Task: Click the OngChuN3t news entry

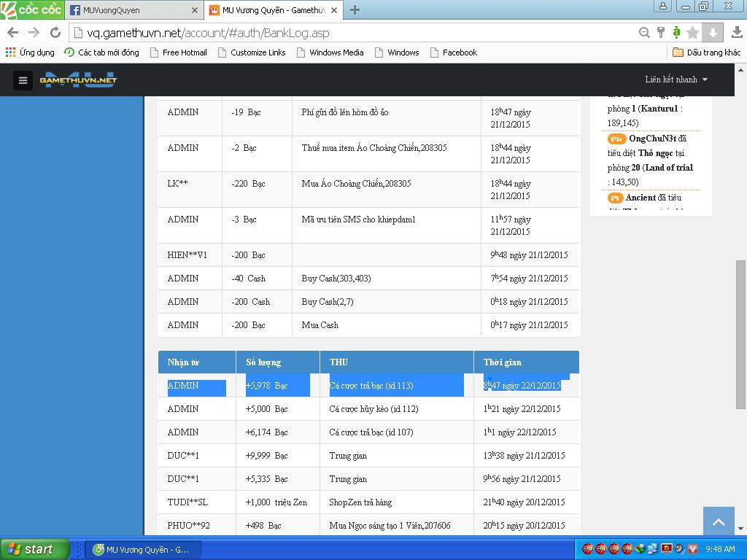Action: [x=651, y=160]
